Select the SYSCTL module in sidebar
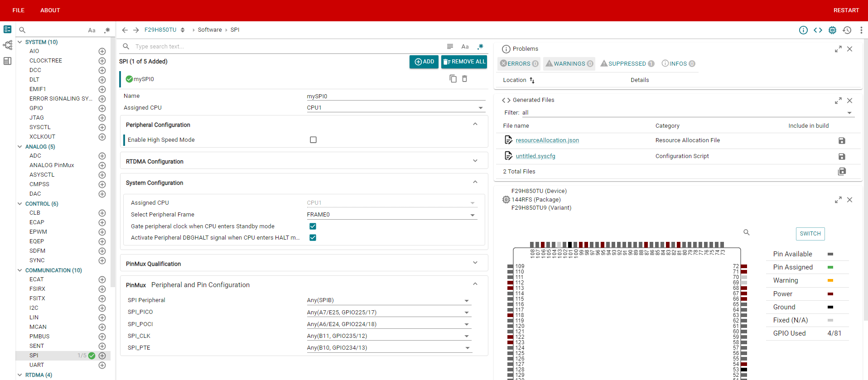Screen dimensions: 868x380 click(x=40, y=127)
